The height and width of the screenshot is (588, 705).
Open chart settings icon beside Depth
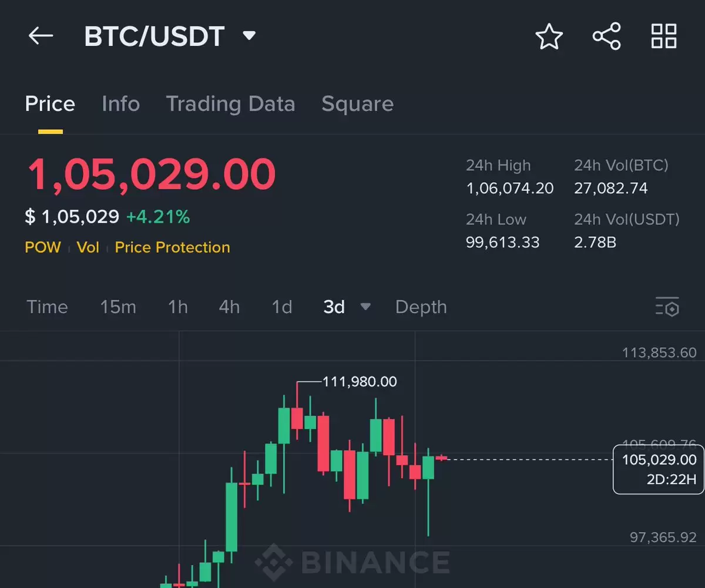667,307
